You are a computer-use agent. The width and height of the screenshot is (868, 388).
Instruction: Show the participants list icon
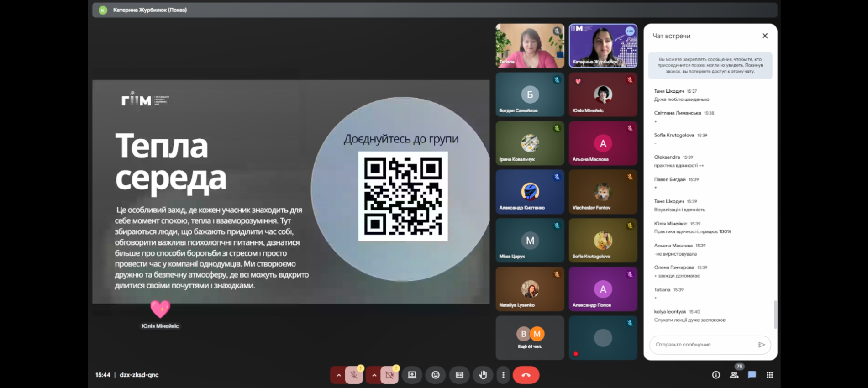734,375
